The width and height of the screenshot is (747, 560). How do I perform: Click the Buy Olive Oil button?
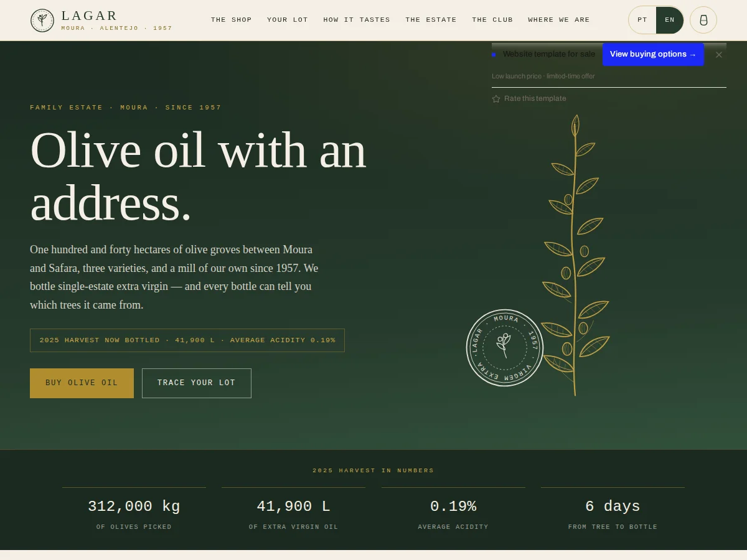[82, 383]
